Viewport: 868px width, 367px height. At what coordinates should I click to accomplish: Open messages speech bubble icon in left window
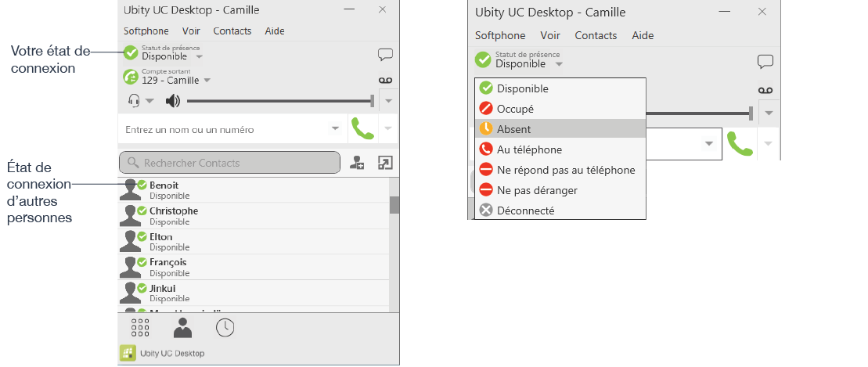click(385, 54)
